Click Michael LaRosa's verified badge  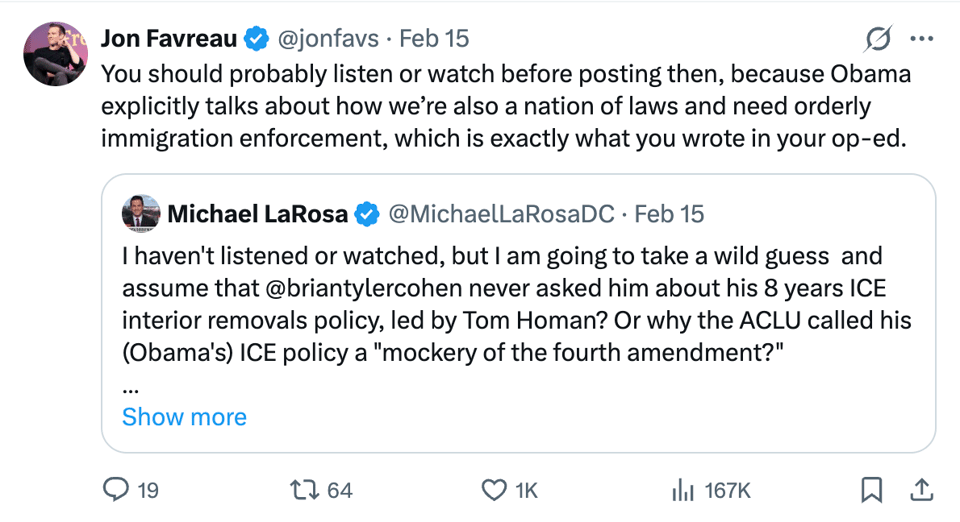(368, 213)
